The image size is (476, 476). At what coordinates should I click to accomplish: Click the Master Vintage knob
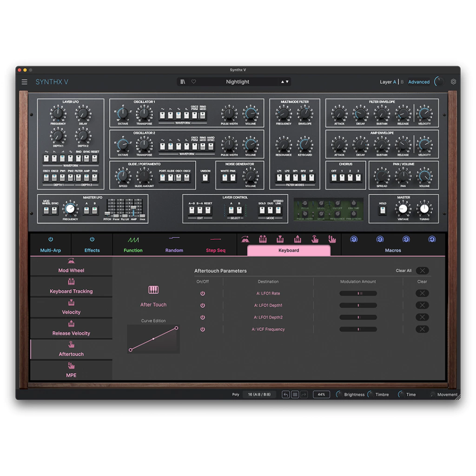(403, 209)
